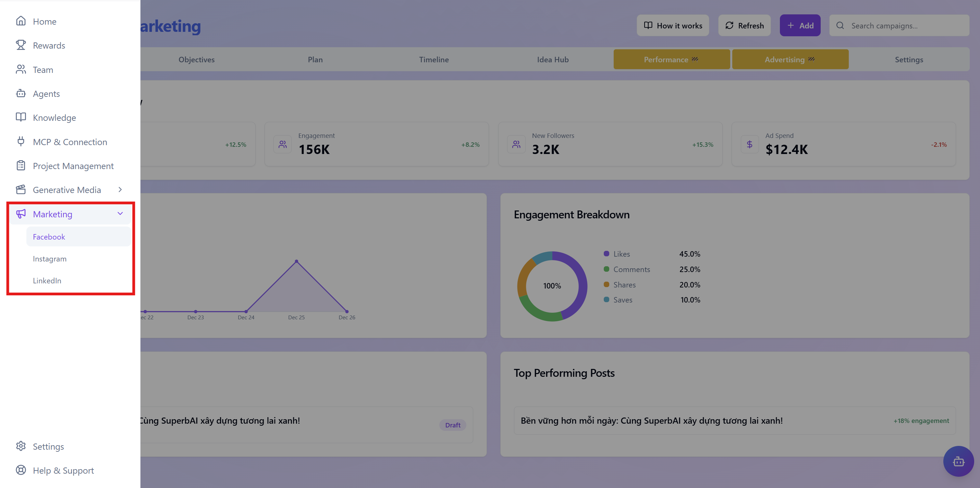980x488 pixels.
Task: Click the Generative Media clapperboard icon
Action: (x=21, y=189)
